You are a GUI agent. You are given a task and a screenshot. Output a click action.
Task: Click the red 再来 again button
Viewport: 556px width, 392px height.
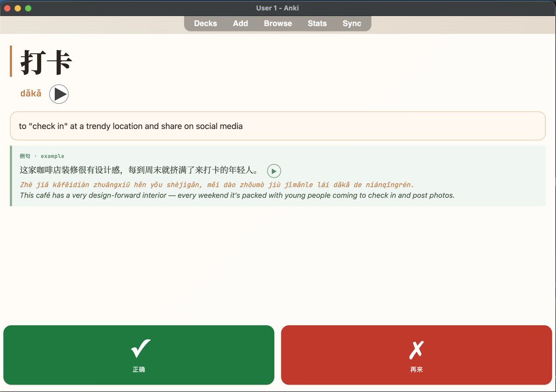pos(417,355)
